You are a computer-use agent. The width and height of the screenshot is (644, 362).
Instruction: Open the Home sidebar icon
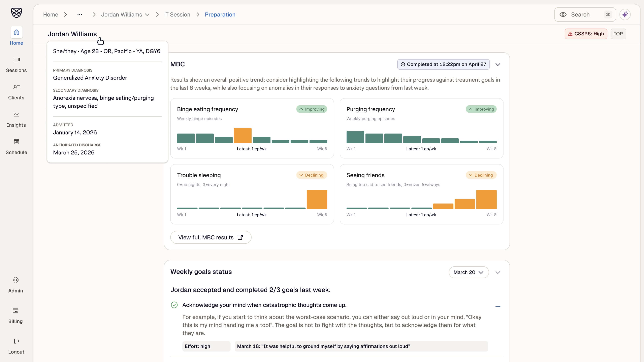17,32
